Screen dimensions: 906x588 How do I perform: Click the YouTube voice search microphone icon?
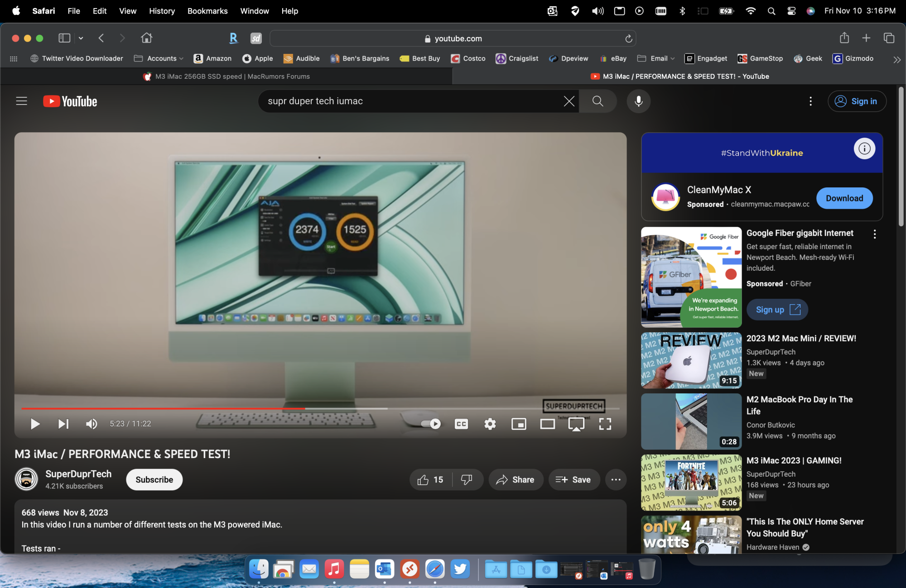point(638,101)
